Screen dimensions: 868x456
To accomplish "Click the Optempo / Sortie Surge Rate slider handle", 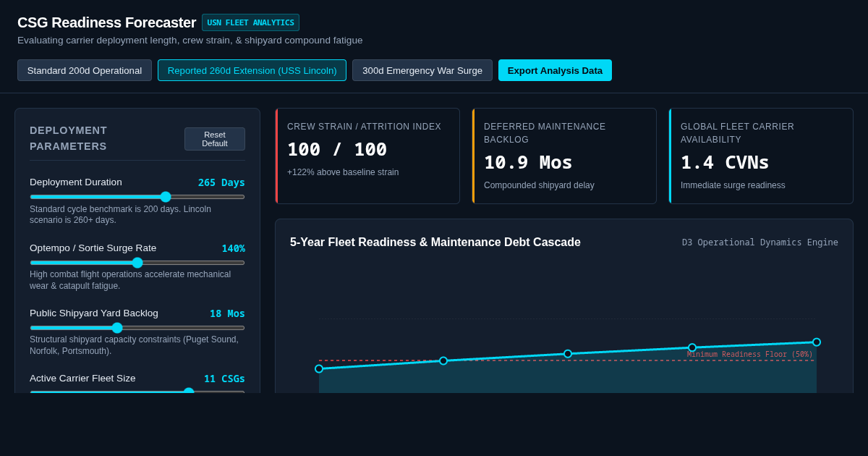I will point(137,263).
